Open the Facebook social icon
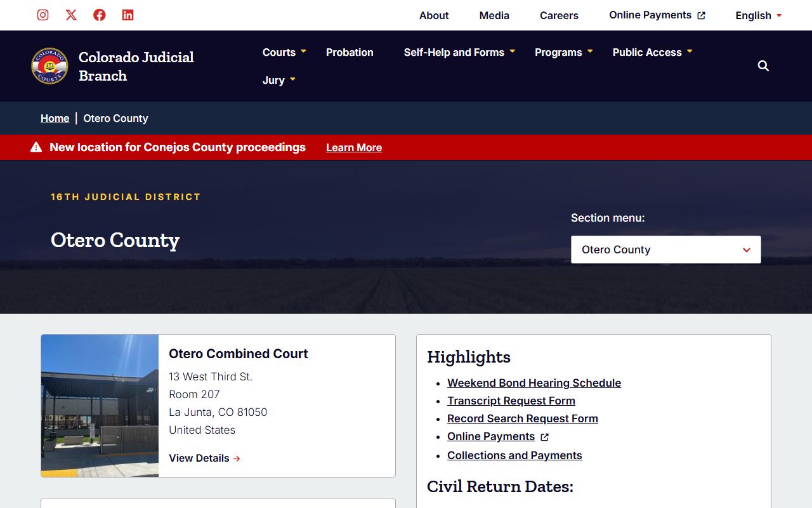Image resolution: width=812 pixels, height=508 pixels. 100,15
